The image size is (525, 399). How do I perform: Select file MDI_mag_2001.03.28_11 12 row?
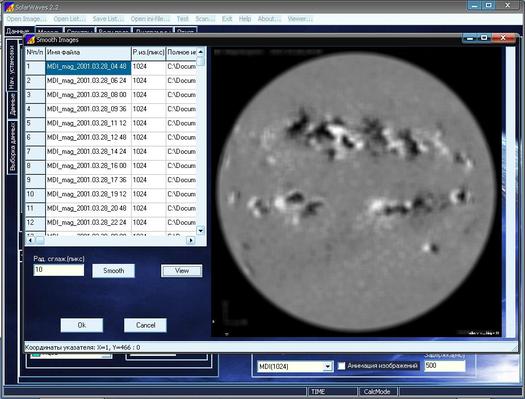click(x=111, y=123)
